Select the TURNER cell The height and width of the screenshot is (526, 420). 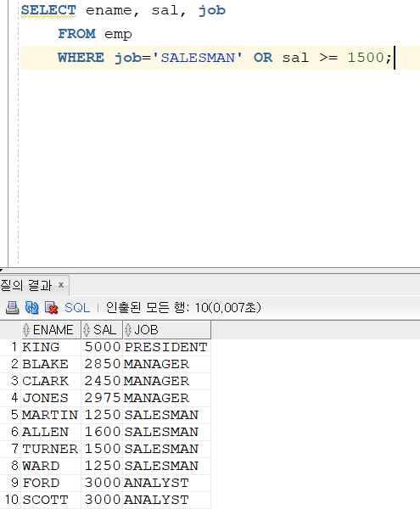click(51, 449)
